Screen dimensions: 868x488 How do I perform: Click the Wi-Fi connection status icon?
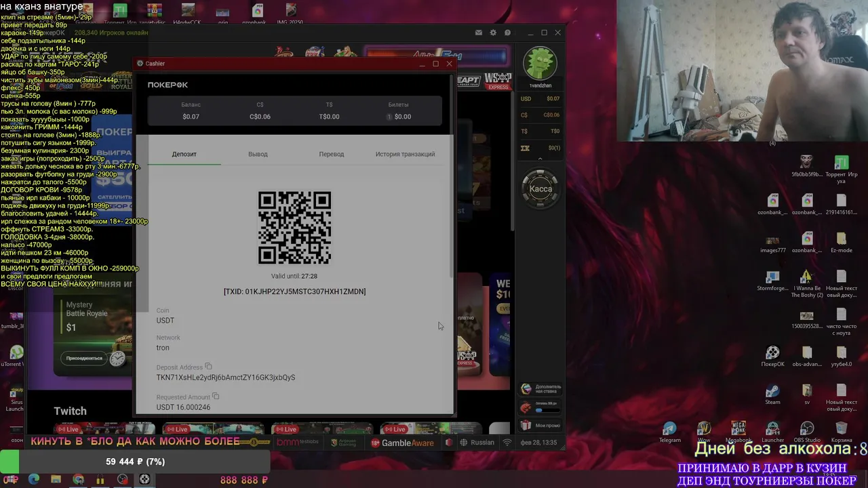point(507,443)
